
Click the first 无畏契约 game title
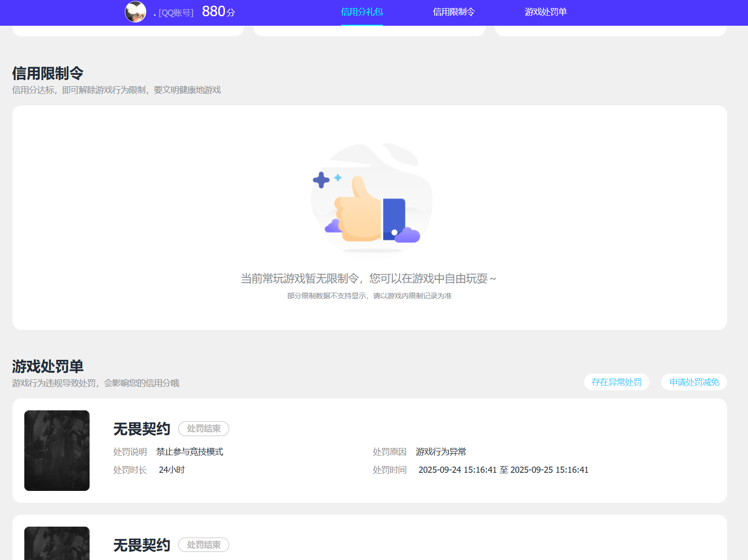click(142, 429)
